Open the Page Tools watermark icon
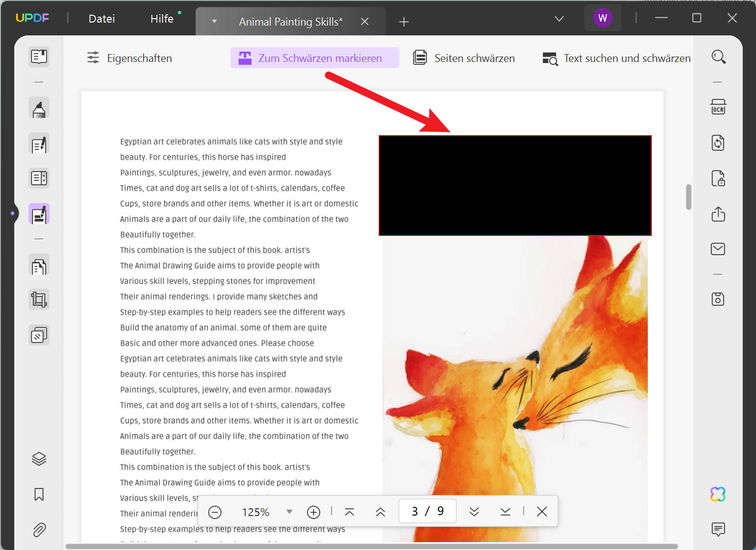This screenshot has height=550, width=756. (39, 335)
